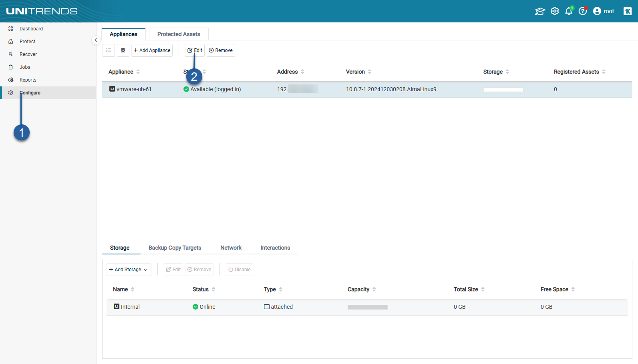Open the Interactions tab
The image size is (638, 364).
275,248
